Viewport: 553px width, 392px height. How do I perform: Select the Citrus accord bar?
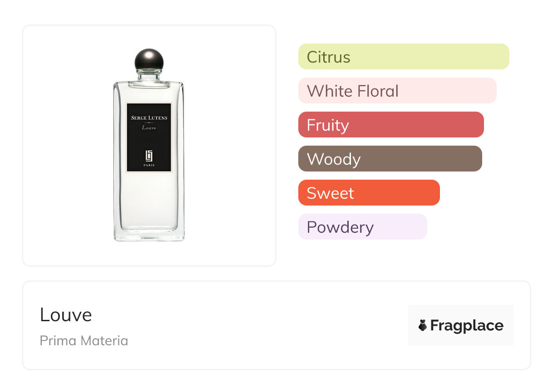click(x=403, y=57)
